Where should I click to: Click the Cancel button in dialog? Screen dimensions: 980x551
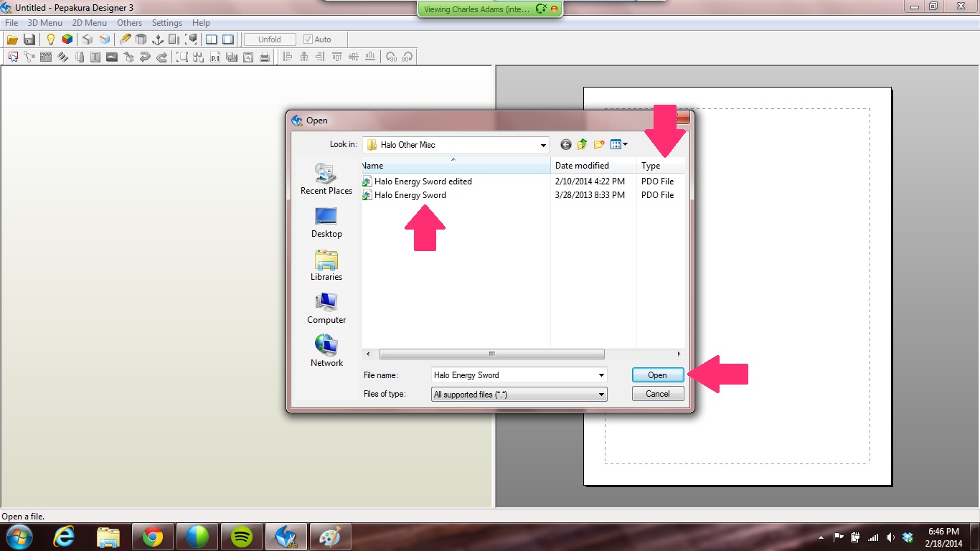click(658, 394)
